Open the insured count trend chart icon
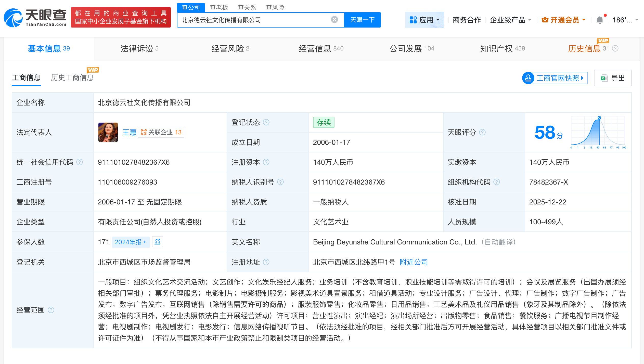 pos(157,242)
